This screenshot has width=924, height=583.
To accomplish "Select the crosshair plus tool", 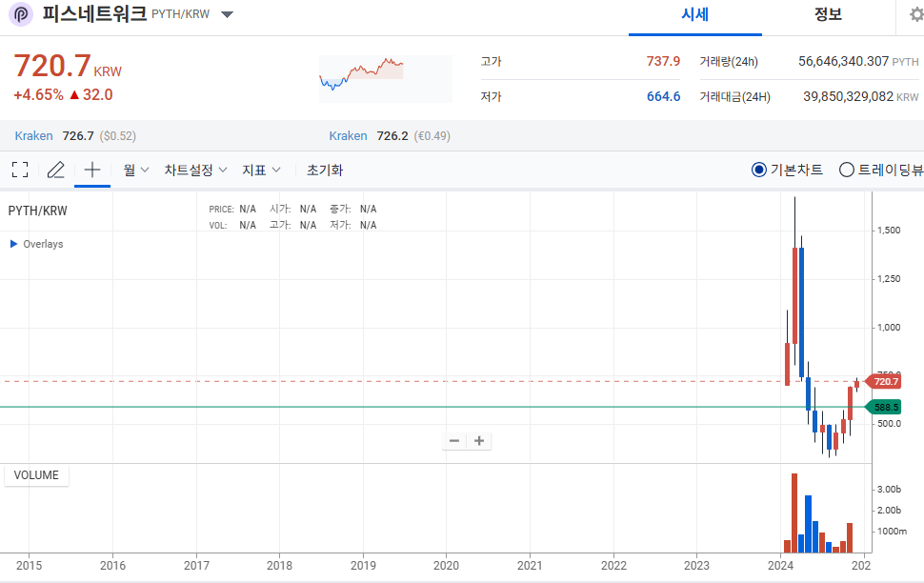I will (92, 170).
